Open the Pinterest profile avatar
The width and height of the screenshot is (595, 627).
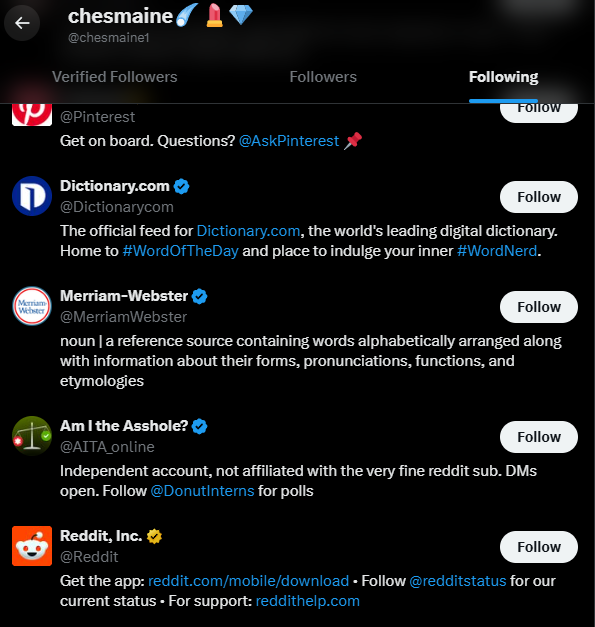[32, 114]
